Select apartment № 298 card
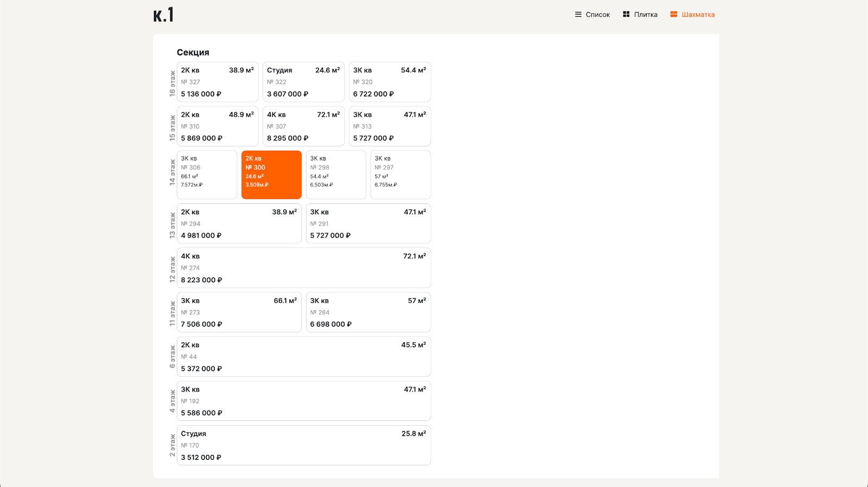The width and height of the screenshot is (868, 487). click(x=336, y=175)
